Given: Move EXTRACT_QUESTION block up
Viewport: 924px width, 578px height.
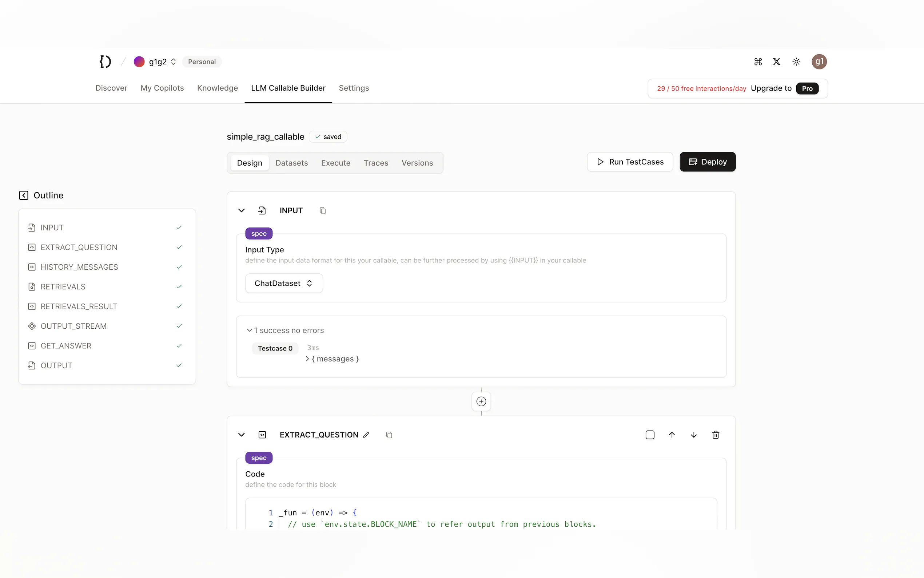Looking at the screenshot, I should 672,435.
